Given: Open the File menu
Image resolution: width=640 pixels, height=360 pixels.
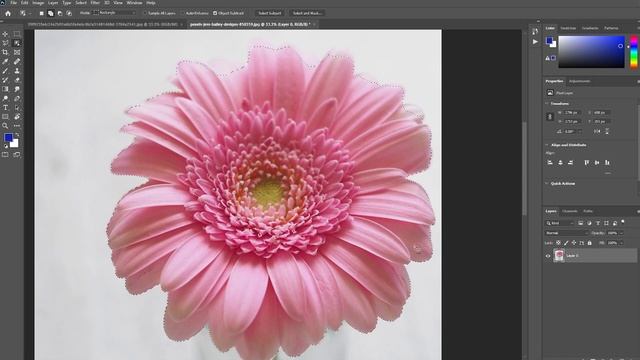Looking at the screenshot, I should (x=13, y=3).
